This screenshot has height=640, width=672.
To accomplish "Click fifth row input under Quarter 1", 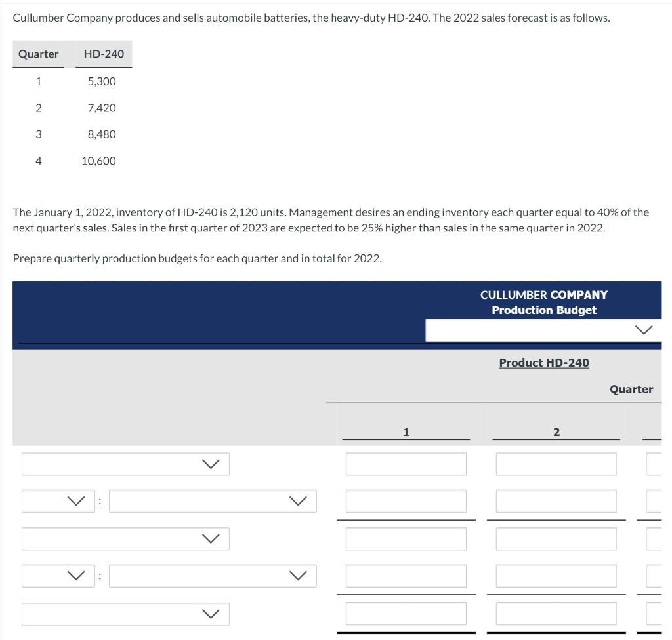I will [406, 613].
